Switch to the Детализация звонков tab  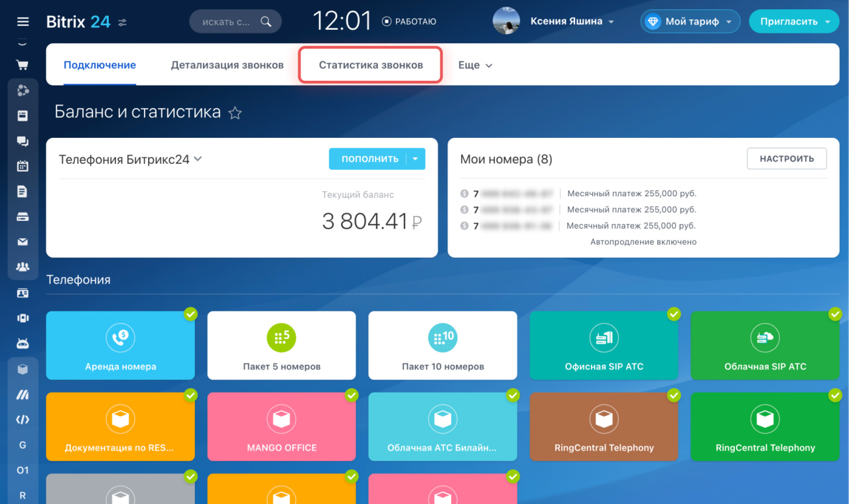228,65
